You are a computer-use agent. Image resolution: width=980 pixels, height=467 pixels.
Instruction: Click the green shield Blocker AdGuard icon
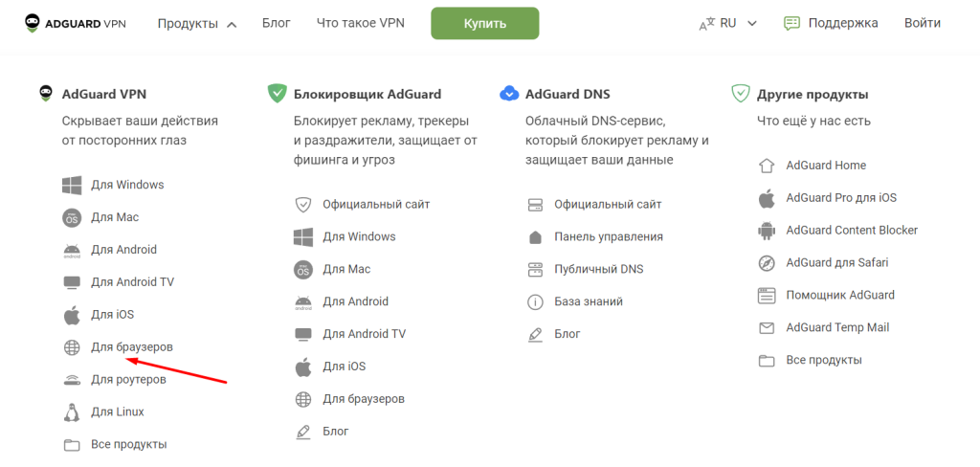(x=278, y=94)
